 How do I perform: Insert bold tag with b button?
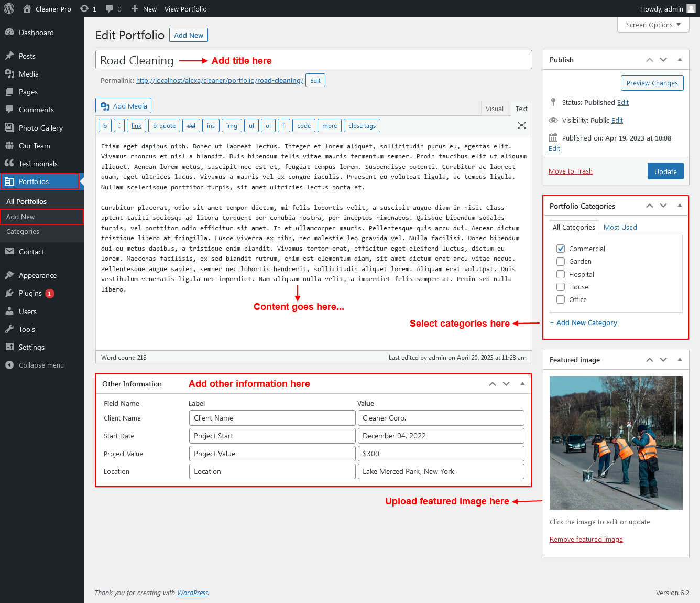point(105,126)
